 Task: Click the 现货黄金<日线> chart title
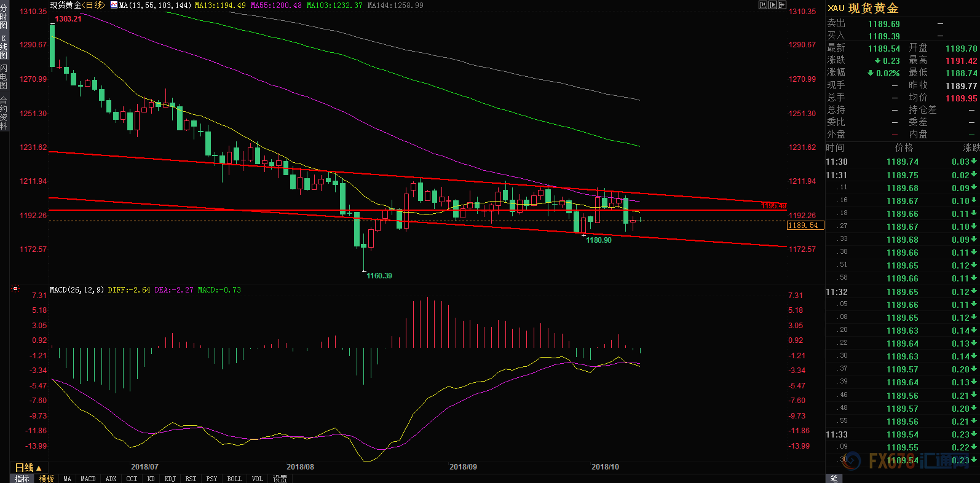77,5
